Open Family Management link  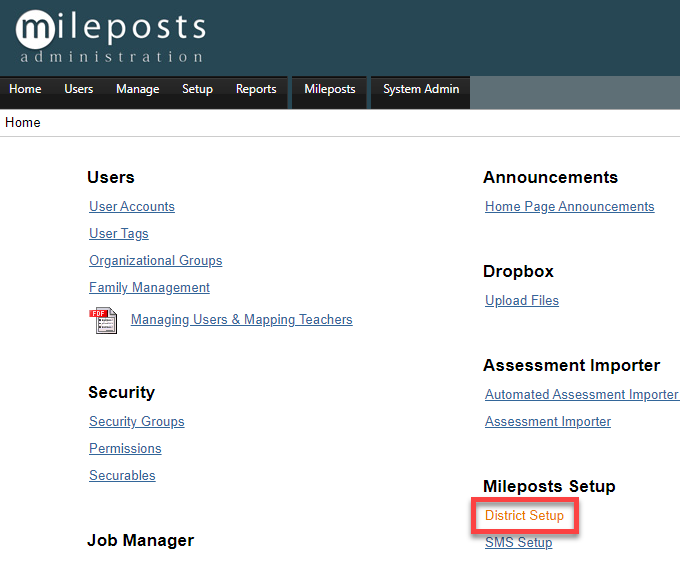click(149, 288)
